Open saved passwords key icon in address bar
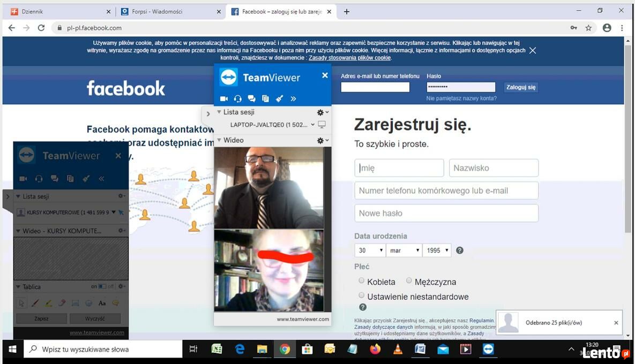 pos(574,28)
